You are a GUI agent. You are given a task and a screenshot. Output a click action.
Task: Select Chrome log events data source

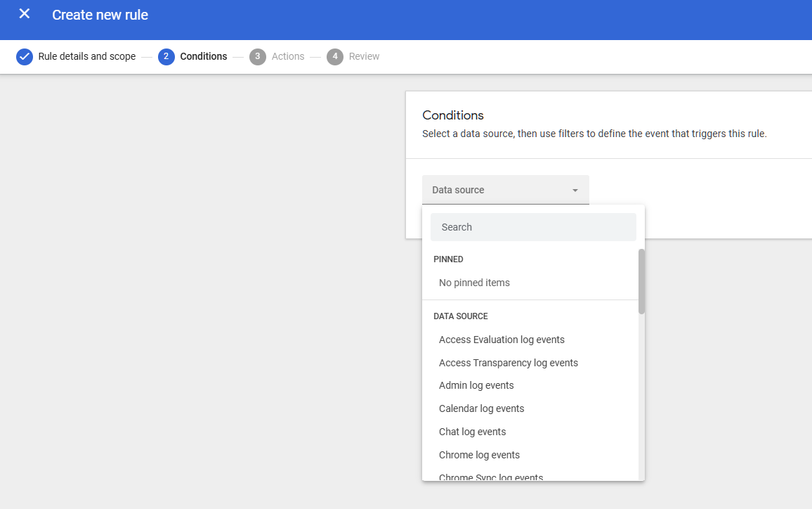tap(479, 455)
